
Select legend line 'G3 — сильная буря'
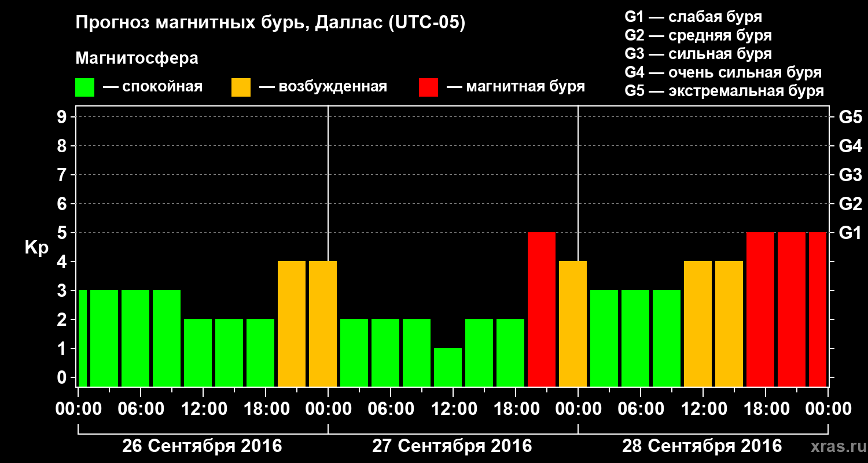tap(698, 54)
